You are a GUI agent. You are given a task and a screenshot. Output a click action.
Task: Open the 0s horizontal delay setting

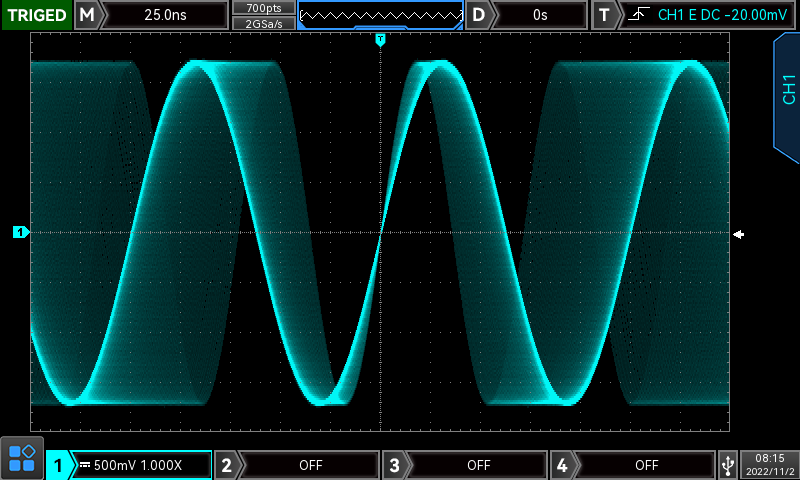point(540,15)
